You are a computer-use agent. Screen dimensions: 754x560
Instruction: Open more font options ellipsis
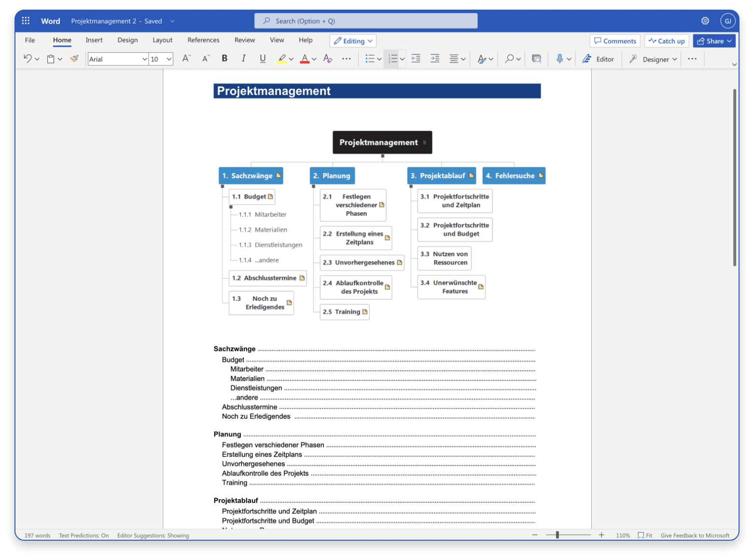(x=347, y=59)
